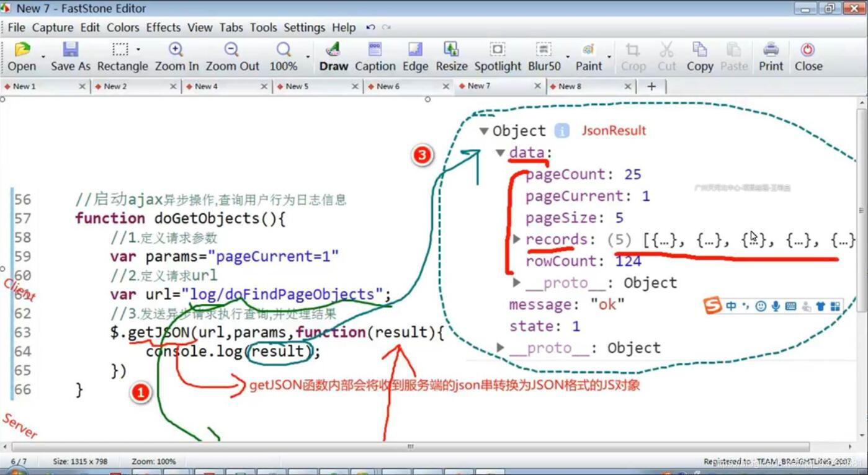
Task: Open the Edit menu
Action: (90, 27)
